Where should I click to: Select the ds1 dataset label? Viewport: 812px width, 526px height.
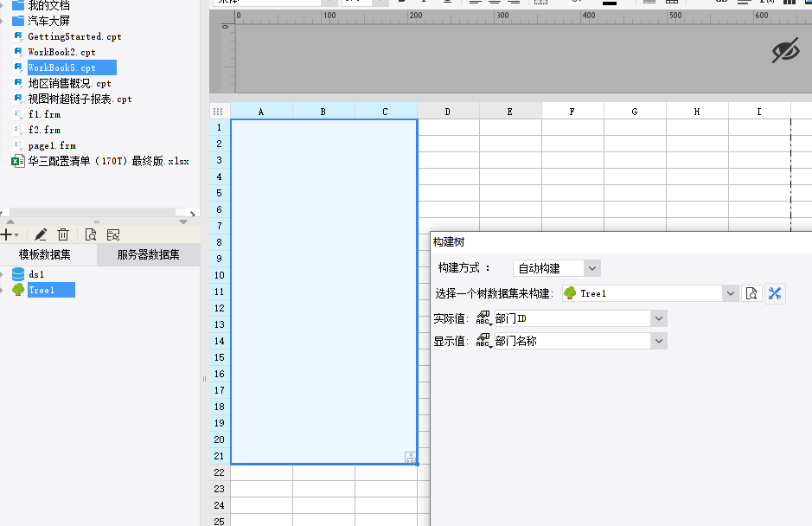(36, 274)
